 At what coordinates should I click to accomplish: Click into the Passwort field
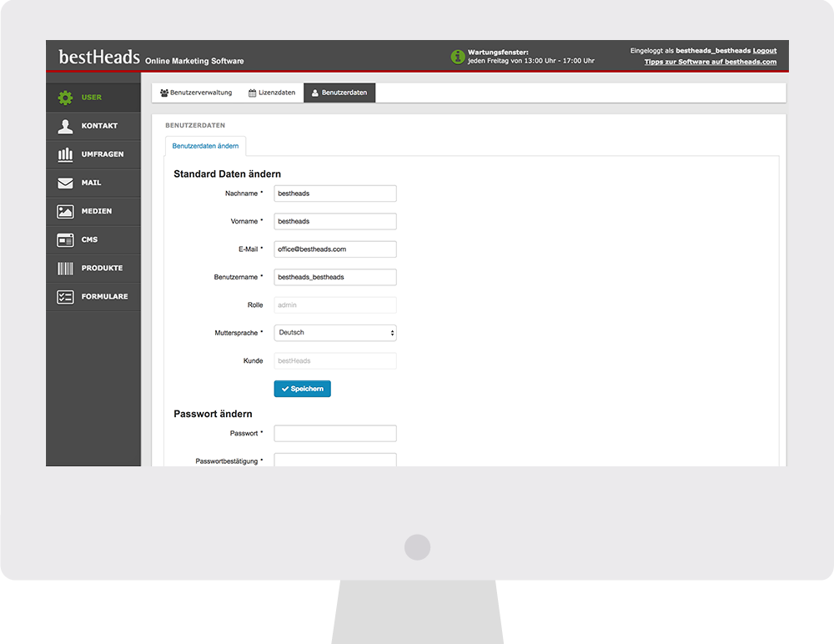point(335,434)
